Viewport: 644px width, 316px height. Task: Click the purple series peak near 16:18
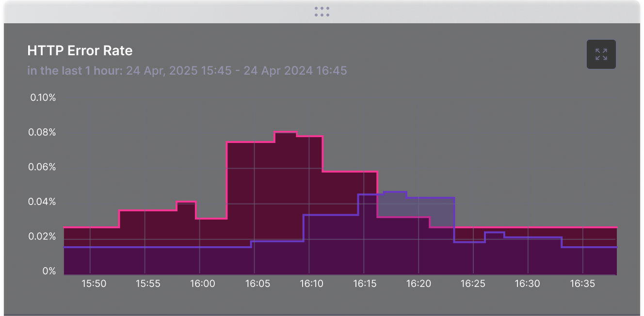(395, 192)
